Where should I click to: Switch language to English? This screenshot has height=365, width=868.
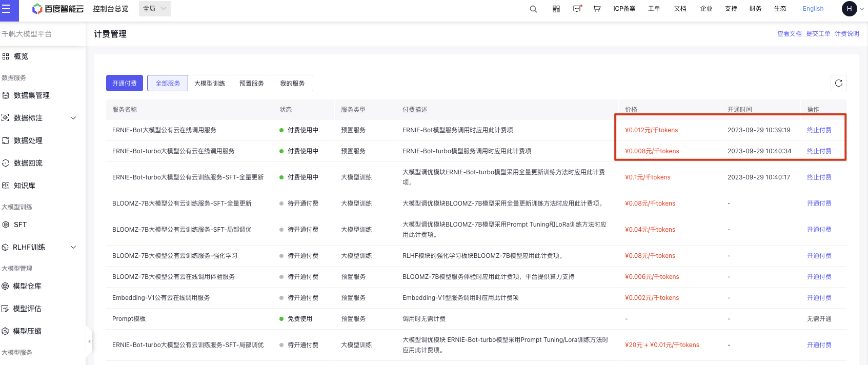coord(813,9)
